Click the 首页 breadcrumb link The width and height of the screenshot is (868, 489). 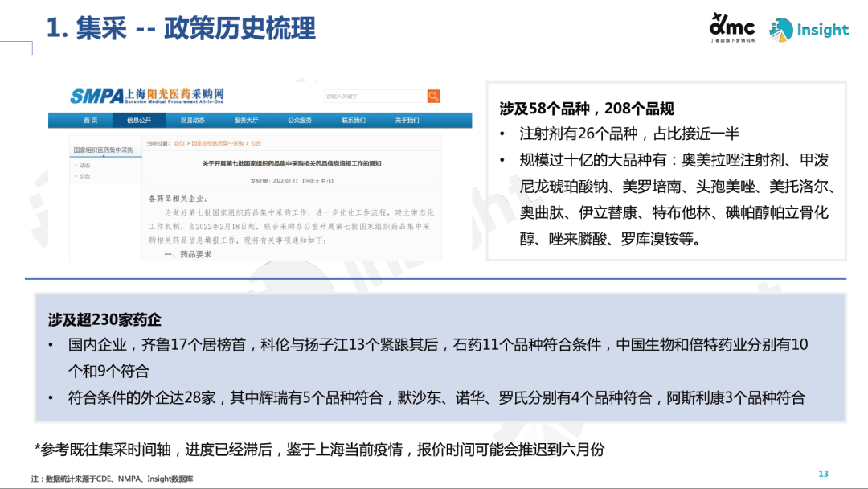[179, 143]
